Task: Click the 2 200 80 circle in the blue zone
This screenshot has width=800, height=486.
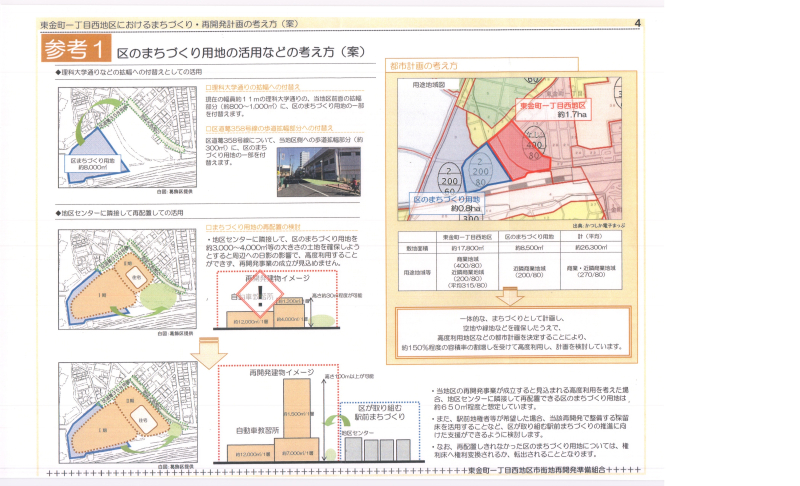Action: click(480, 171)
